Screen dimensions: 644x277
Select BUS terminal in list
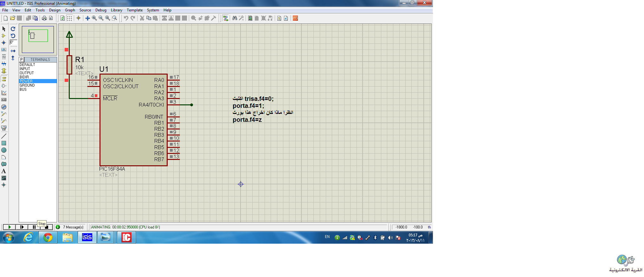pyautogui.click(x=38, y=89)
